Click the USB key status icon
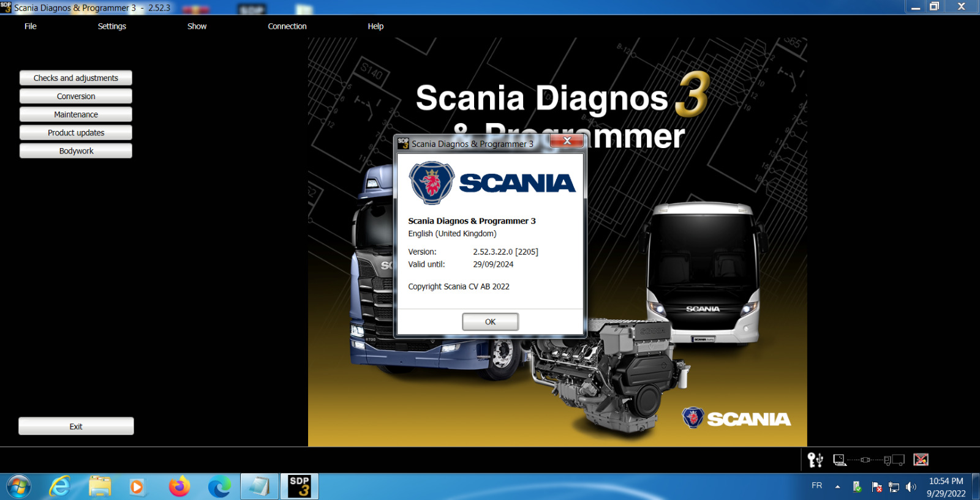 click(x=815, y=460)
